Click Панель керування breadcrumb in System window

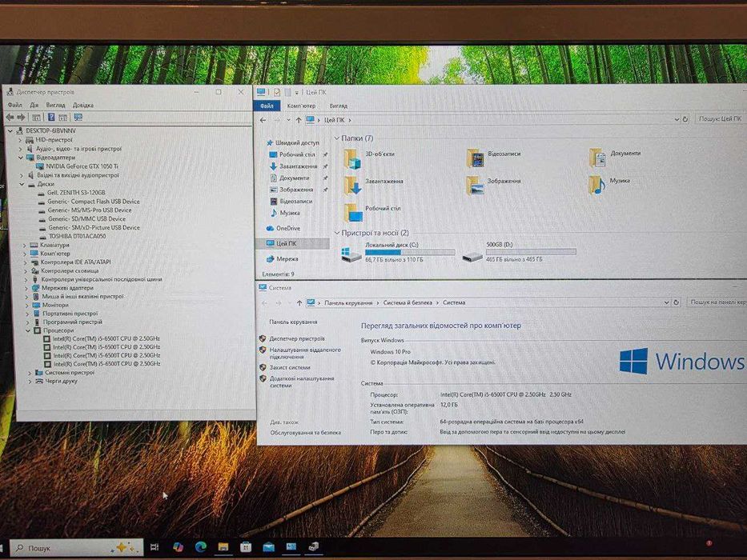pyautogui.click(x=348, y=302)
